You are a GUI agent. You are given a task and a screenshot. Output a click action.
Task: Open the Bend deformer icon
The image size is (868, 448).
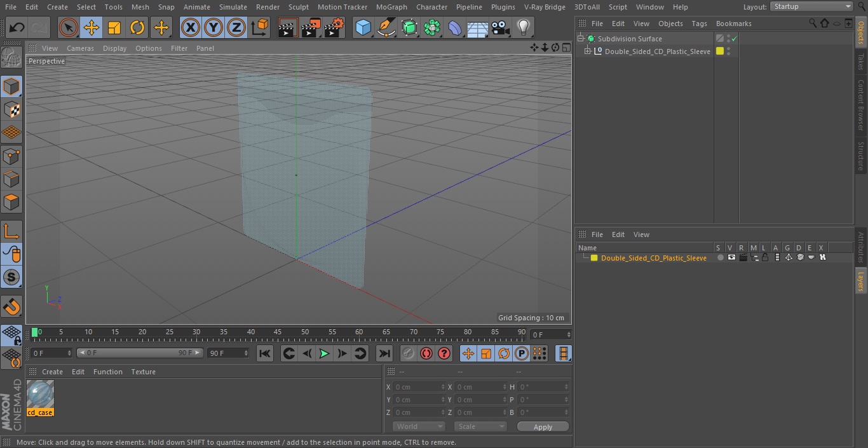click(x=455, y=27)
